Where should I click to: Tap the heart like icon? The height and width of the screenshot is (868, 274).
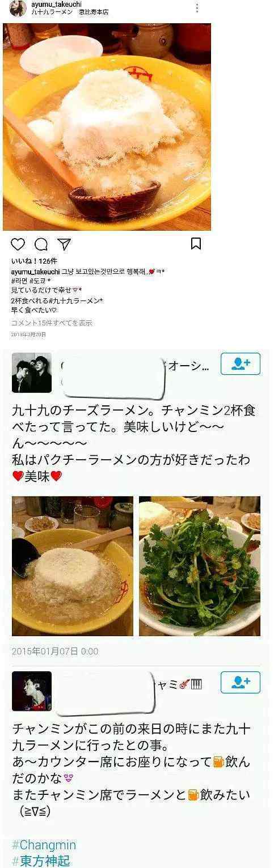click(x=18, y=244)
